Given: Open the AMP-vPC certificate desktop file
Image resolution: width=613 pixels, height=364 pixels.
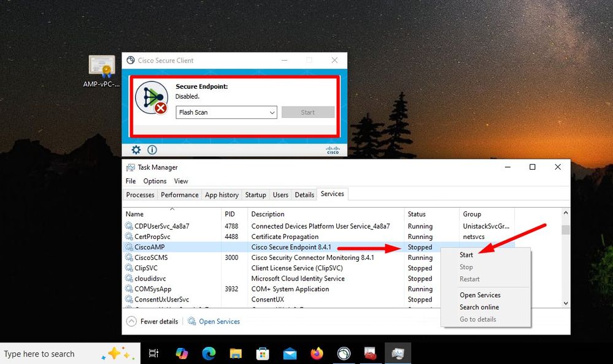Looking at the screenshot, I should [x=102, y=72].
